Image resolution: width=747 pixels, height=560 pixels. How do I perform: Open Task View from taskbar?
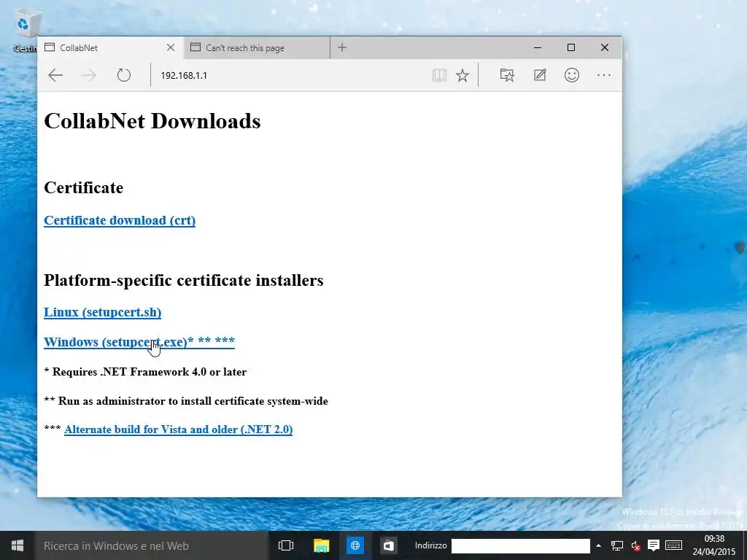pyautogui.click(x=286, y=545)
